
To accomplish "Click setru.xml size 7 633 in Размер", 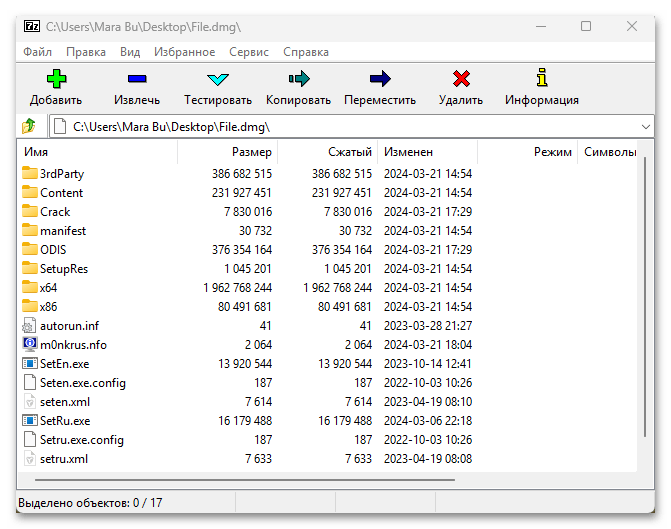I will 258,458.
